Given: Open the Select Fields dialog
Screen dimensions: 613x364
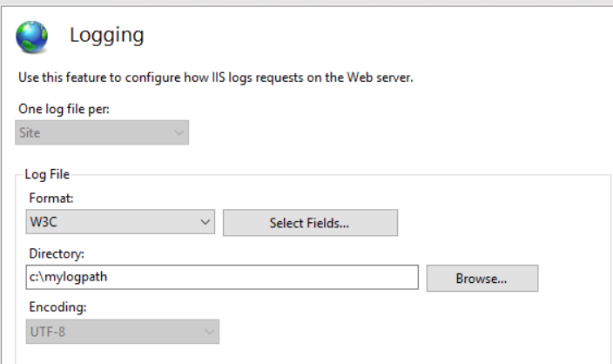Looking at the screenshot, I should [x=310, y=223].
